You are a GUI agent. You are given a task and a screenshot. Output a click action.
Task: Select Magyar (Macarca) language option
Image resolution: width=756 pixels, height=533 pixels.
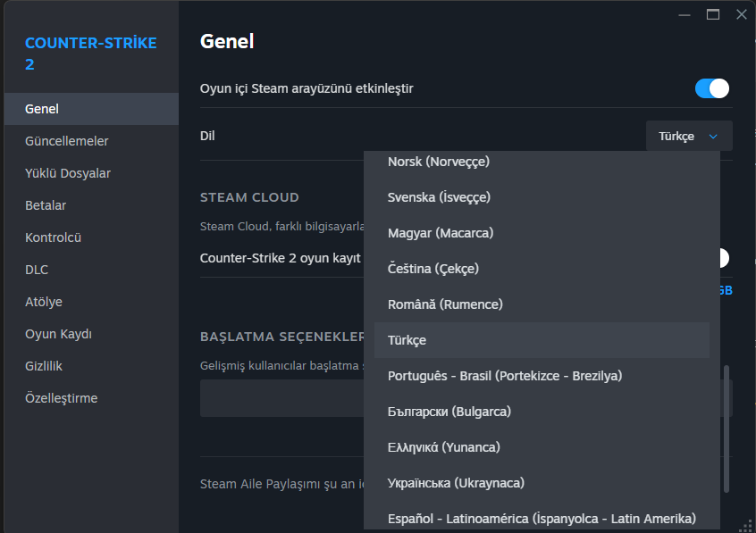tap(441, 233)
